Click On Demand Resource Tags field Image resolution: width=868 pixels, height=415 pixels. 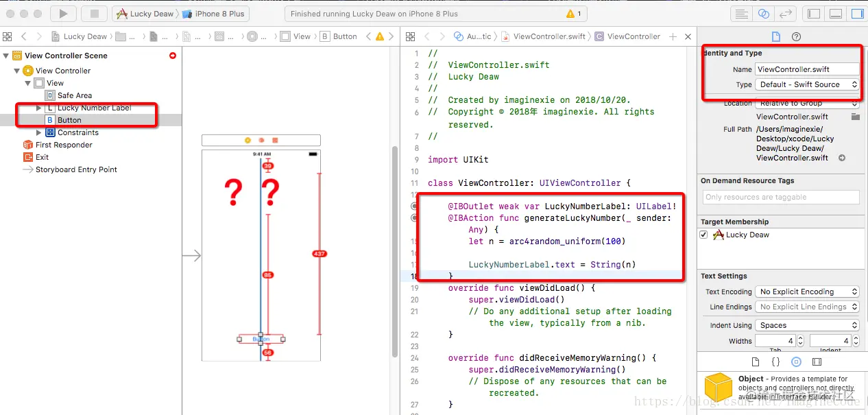pos(780,197)
